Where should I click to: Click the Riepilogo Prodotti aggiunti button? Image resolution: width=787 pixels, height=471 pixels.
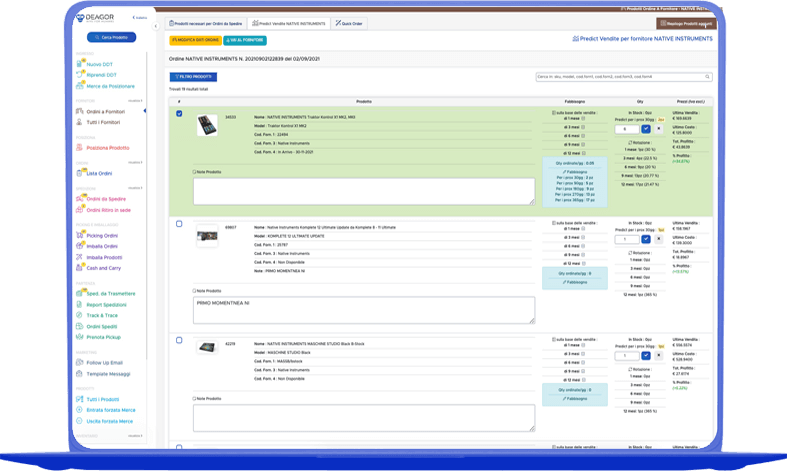[686, 24]
